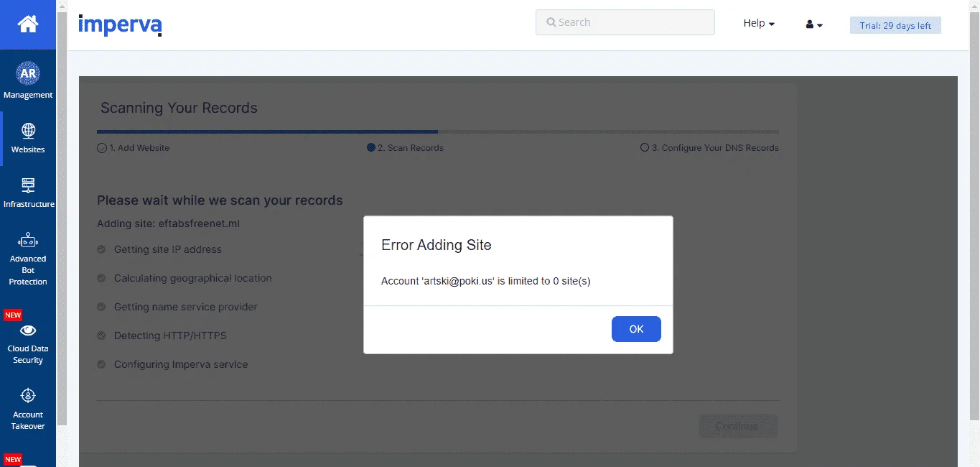The height and width of the screenshot is (467, 980).
Task: Open Account Takeover target icon
Action: tap(28, 395)
